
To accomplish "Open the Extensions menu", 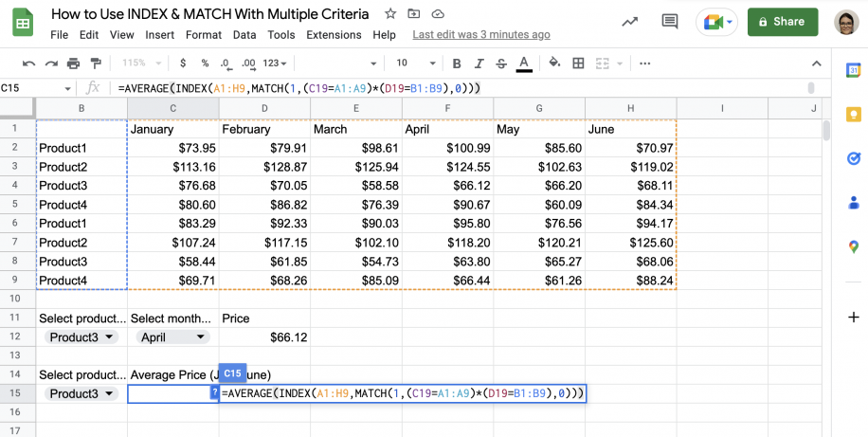I will coord(334,35).
